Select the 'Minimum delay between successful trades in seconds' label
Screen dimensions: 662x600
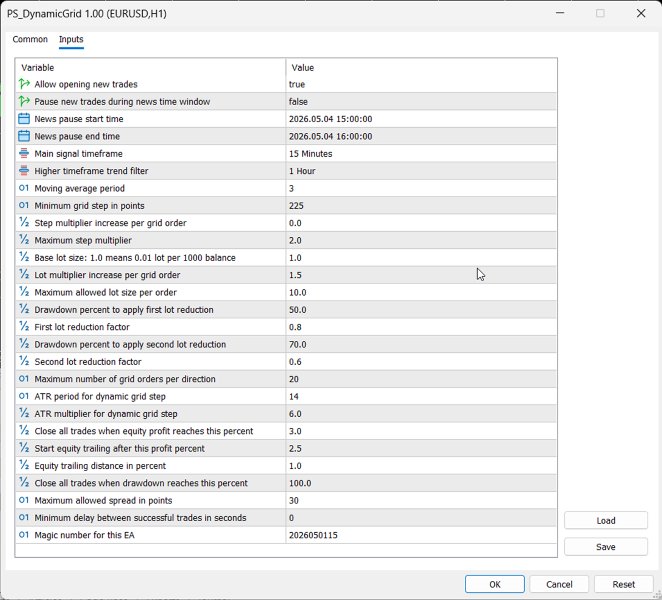140,517
